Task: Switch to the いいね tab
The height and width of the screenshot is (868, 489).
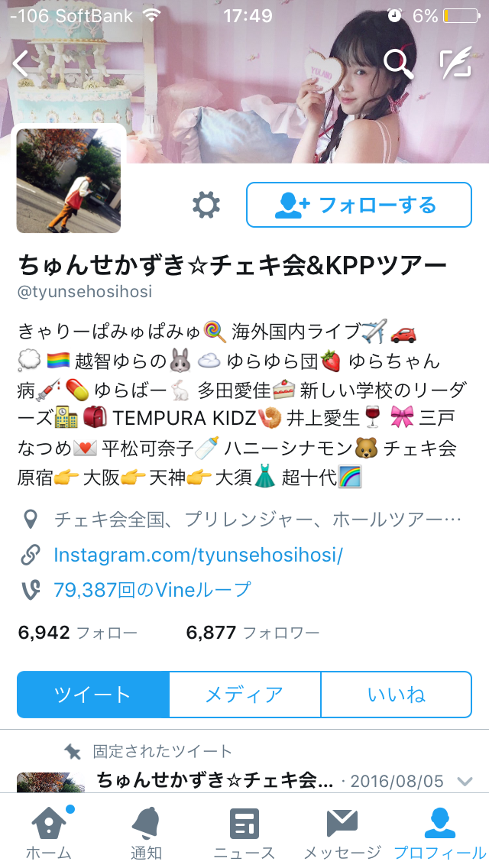Action: click(397, 695)
